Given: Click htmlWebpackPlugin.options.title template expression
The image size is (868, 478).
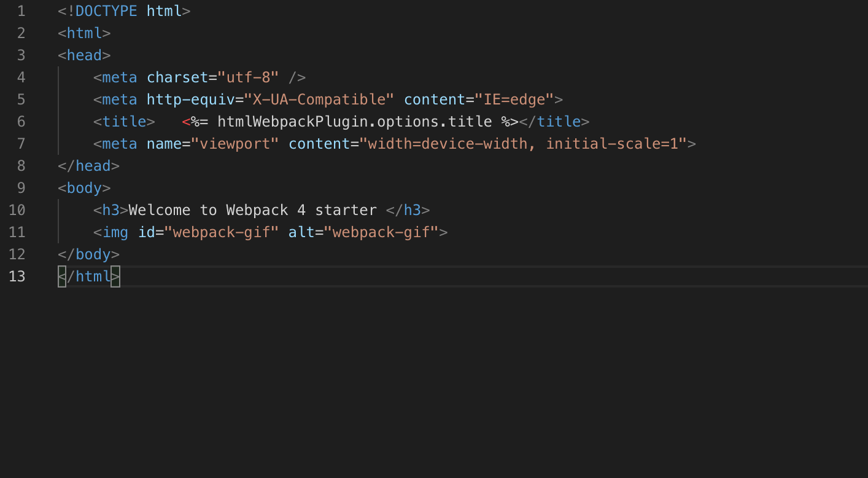Looking at the screenshot, I should click(354, 122).
